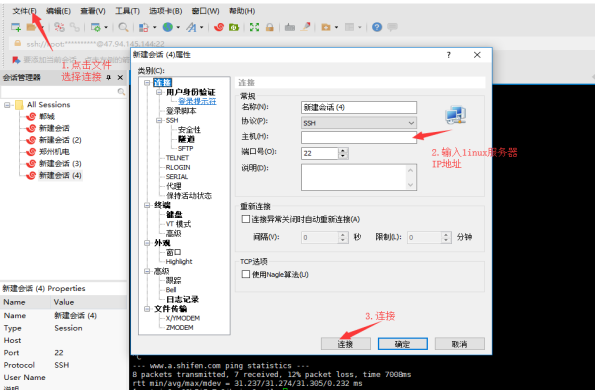The image size is (595, 390).
Task: Increase the 端口号 spinner value
Action: pos(343,150)
